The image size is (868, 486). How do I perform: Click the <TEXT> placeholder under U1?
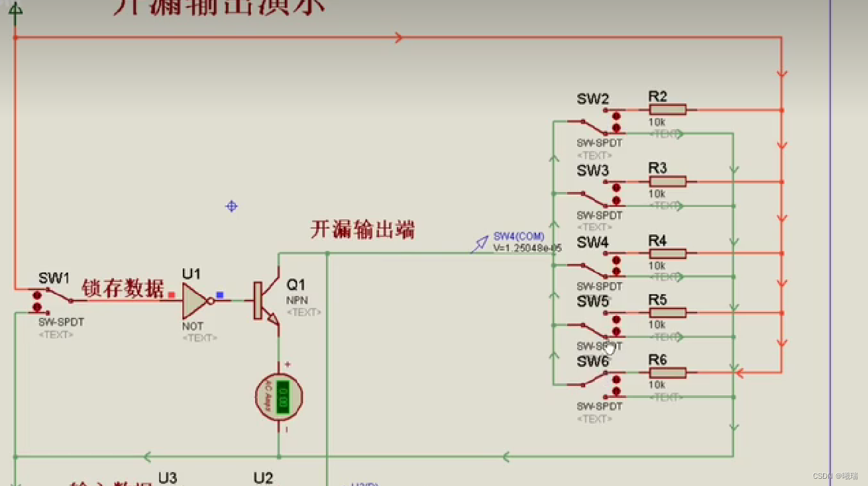pyautogui.click(x=200, y=338)
